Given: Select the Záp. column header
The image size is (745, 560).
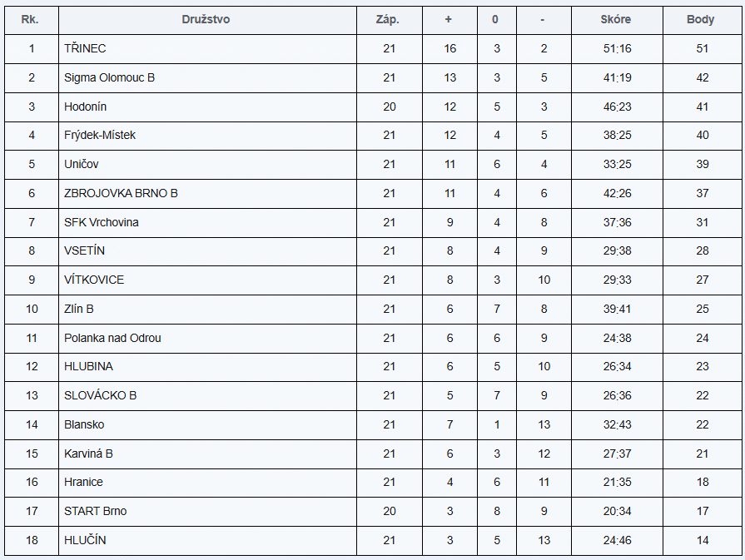Looking at the screenshot, I should [x=388, y=19].
